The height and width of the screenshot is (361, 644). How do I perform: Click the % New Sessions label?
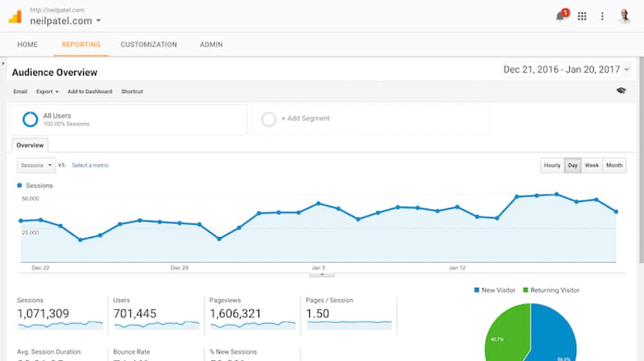[x=233, y=352]
